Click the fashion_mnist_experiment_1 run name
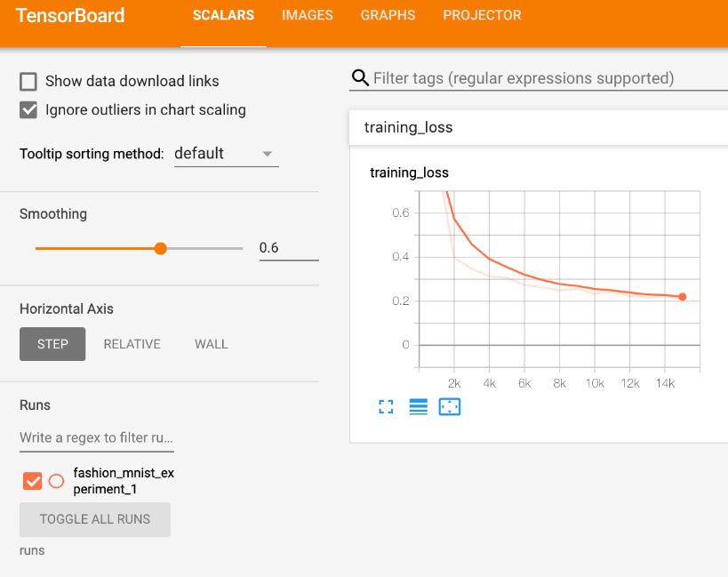Screen dimensions: 728x577 [124, 481]
